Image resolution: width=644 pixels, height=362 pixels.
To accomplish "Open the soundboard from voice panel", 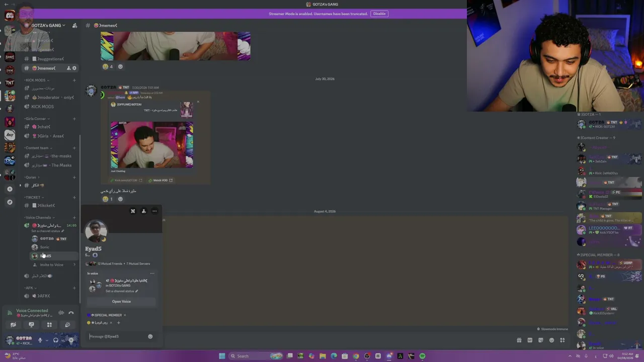I will (67, 325).
